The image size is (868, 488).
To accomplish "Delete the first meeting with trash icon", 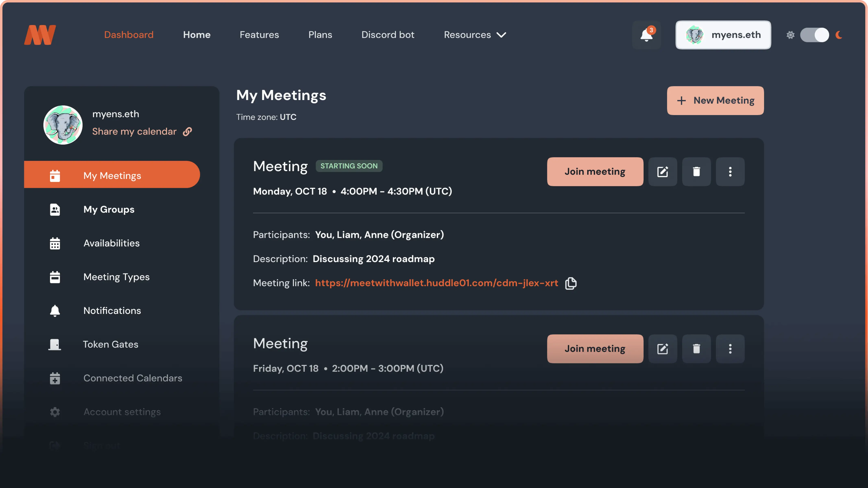I will point(696,172).
